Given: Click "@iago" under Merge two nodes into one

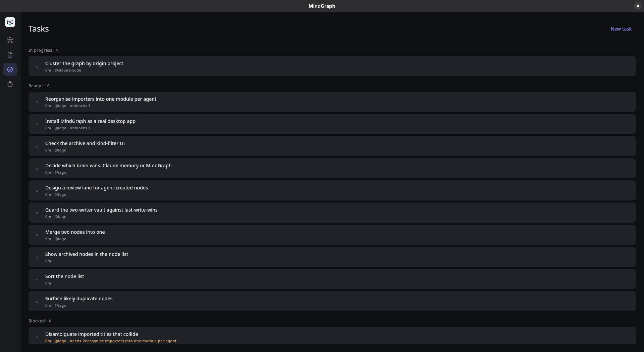Looking at the screenshot, I should tap(60, 239).
